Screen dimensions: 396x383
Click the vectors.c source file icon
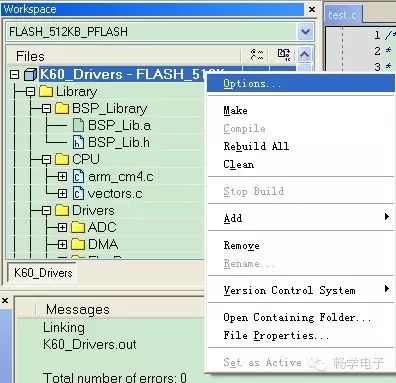pos(78,193)
